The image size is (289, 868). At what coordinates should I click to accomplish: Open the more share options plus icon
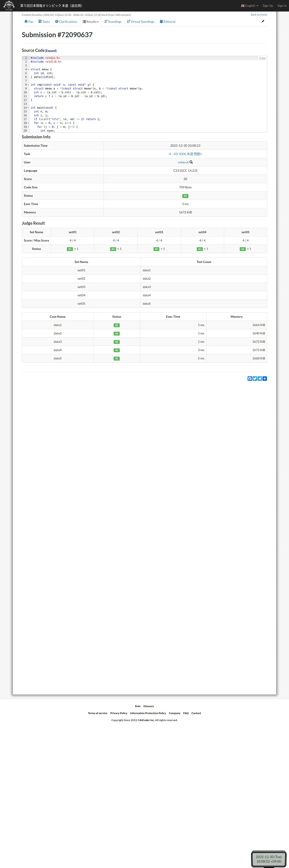point(265,379)
